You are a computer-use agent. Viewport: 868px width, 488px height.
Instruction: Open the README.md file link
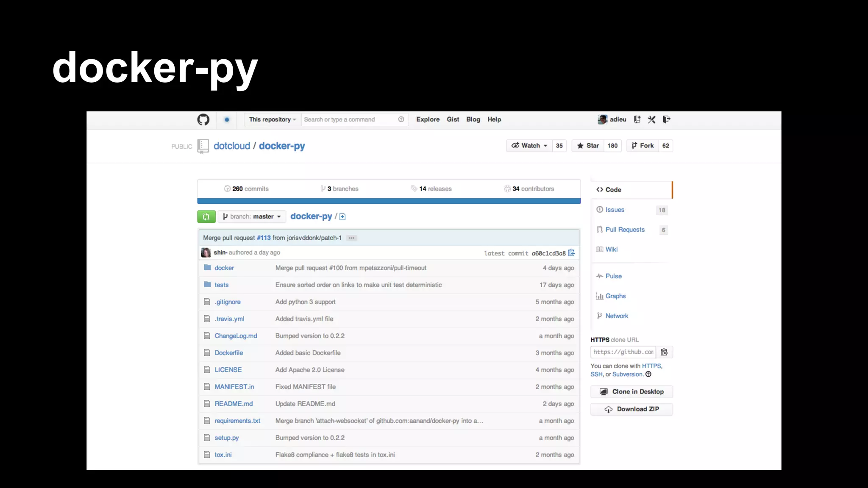click(234, 404)
